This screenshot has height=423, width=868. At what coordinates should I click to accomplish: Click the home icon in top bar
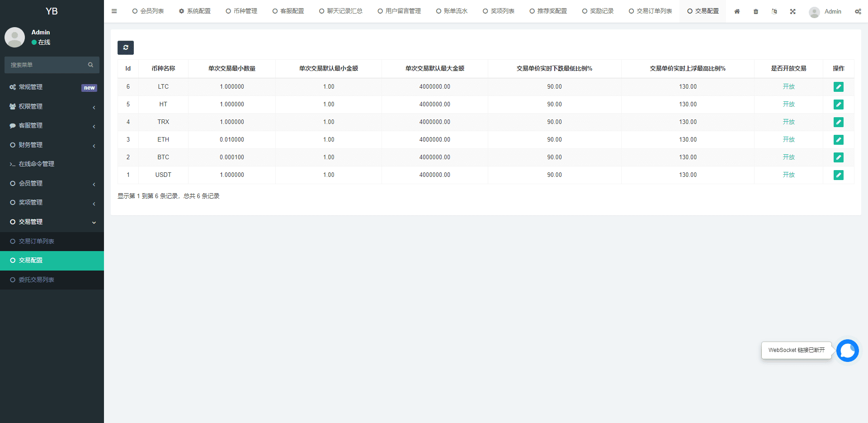tap(737, 11)
